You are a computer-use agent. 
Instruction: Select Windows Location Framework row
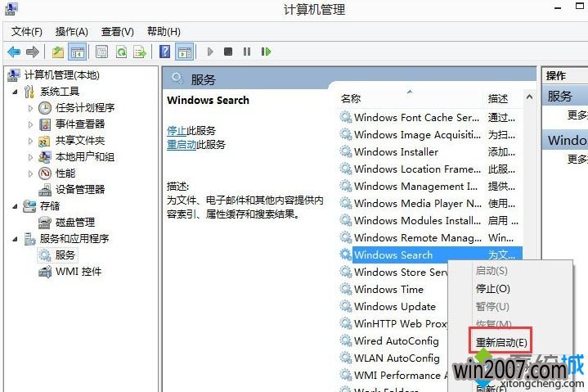(x=430, y=169)
